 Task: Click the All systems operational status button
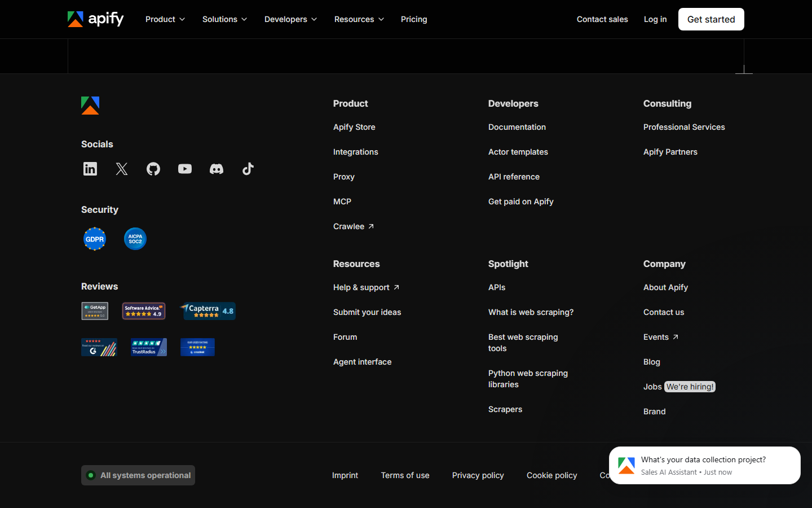pos(138,475)
